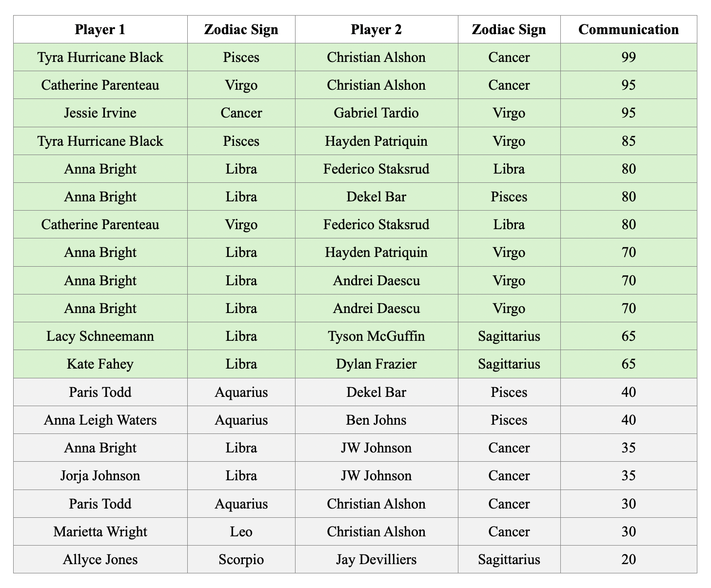Click the Player 1 column header
Screen dimensions: 711x588
[100, 29]
